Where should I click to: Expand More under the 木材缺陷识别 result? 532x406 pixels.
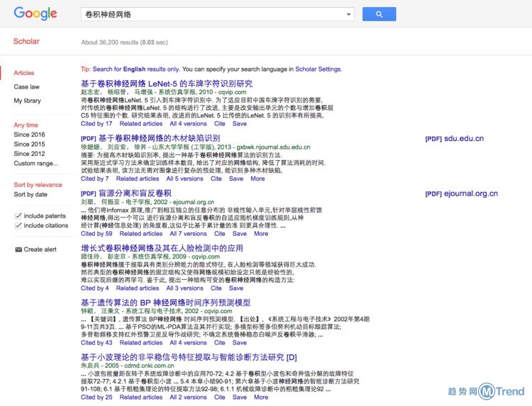[257, 179]
